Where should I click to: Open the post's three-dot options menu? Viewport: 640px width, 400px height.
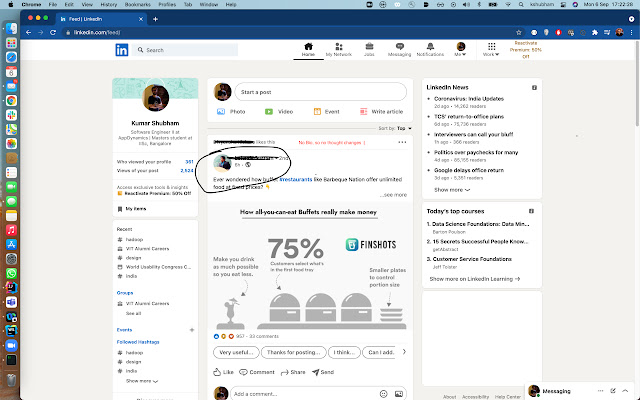coord(402,142)
